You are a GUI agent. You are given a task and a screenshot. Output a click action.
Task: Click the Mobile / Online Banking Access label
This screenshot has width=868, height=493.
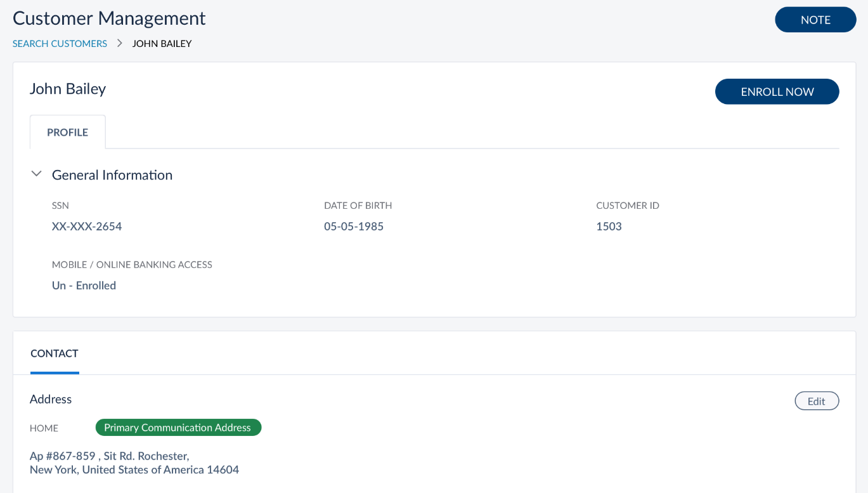pyautogui.click(x=132, y=265)
